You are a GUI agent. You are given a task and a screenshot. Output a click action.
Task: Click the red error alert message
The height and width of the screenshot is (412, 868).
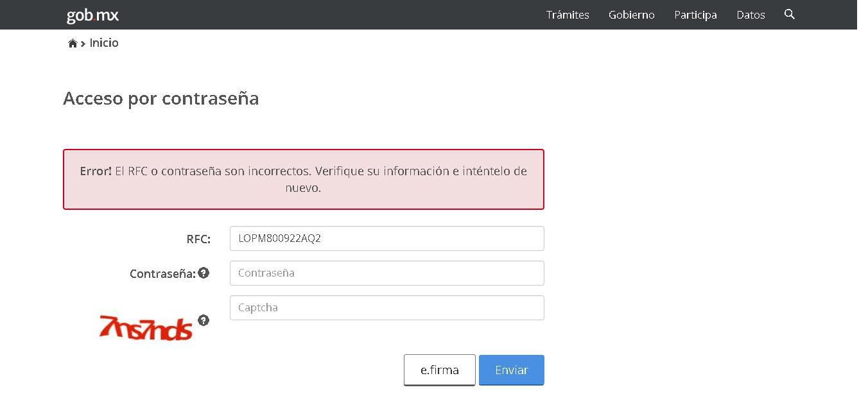tap(303, 180)
